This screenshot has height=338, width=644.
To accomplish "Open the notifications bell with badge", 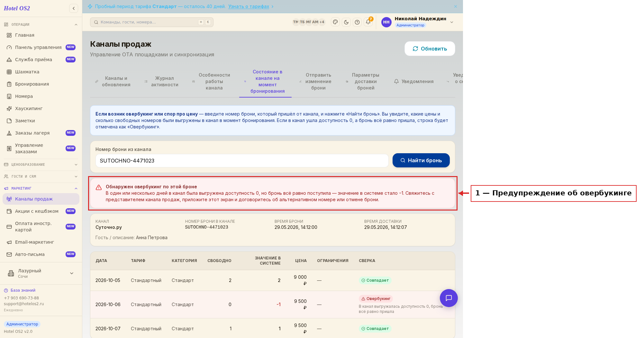I will pyautogui.click(x=368, y=22).
